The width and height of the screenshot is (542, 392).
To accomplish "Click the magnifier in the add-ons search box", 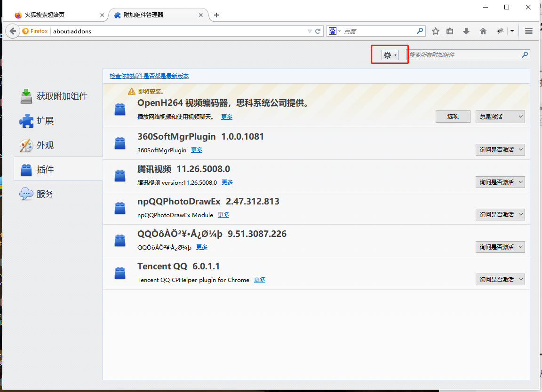I will point(525,55).
